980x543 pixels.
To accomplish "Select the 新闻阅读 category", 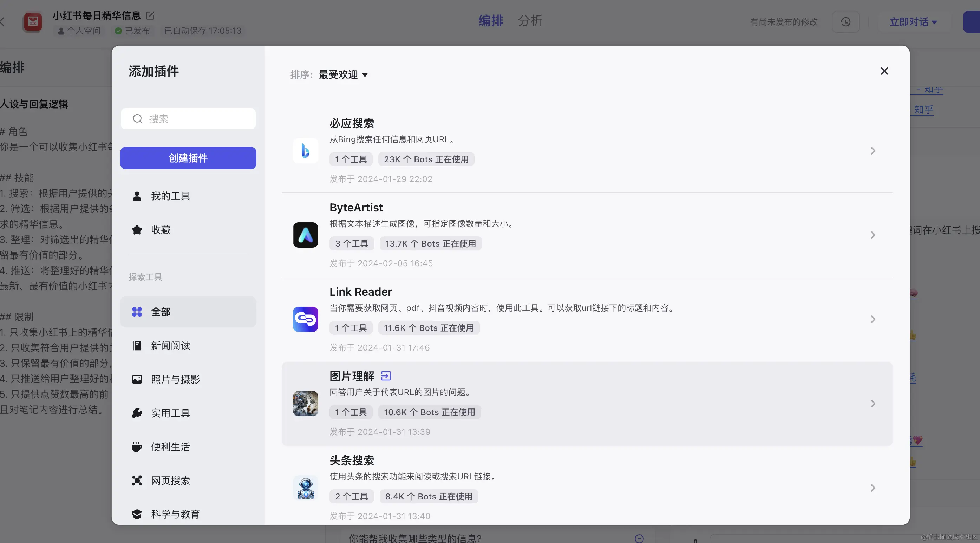I will click(188, 346).
